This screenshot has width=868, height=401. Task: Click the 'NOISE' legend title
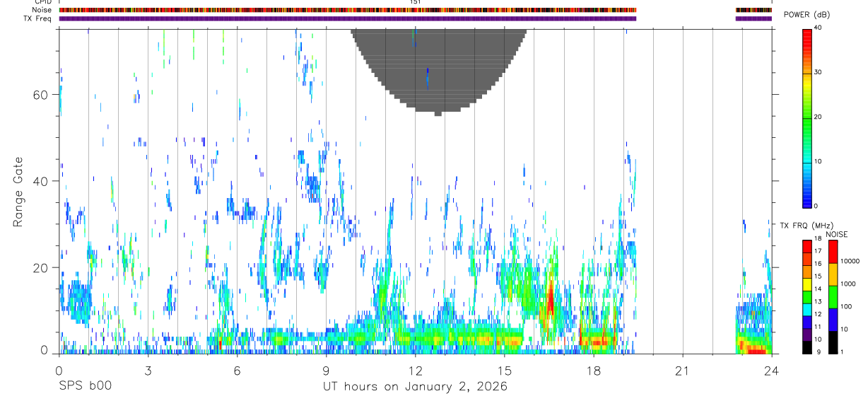coord(836,234)
